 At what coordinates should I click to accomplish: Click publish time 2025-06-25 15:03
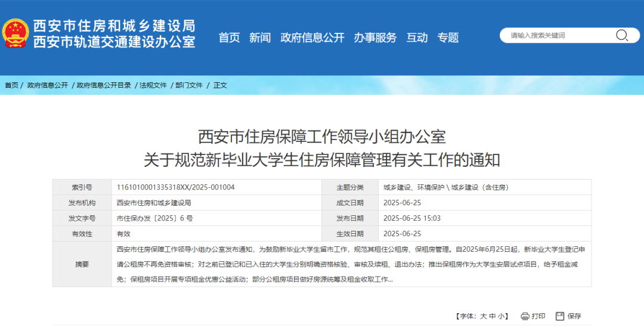pos(412,218)
